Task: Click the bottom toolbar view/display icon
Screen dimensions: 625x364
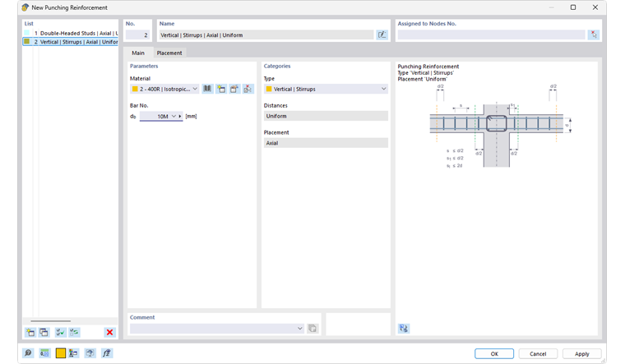Action: [90, 353]
